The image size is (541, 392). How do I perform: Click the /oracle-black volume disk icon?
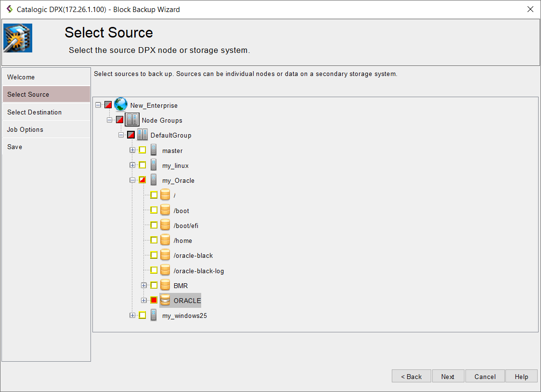(x=165, y=255)
